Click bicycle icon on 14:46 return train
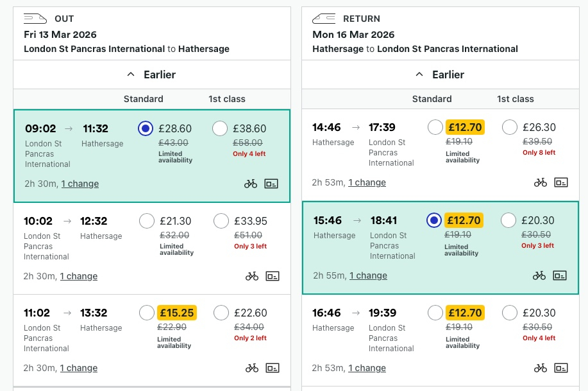The width and height of the screenshot is (588, 391). pyautogui.click(x=541, y=182)
